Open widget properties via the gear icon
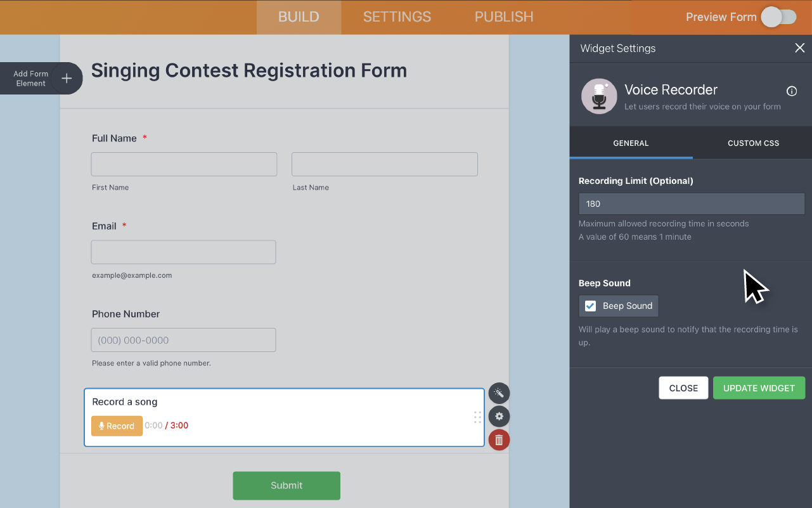This screenshot has height=508, width=812. click(x=499, y=417)
